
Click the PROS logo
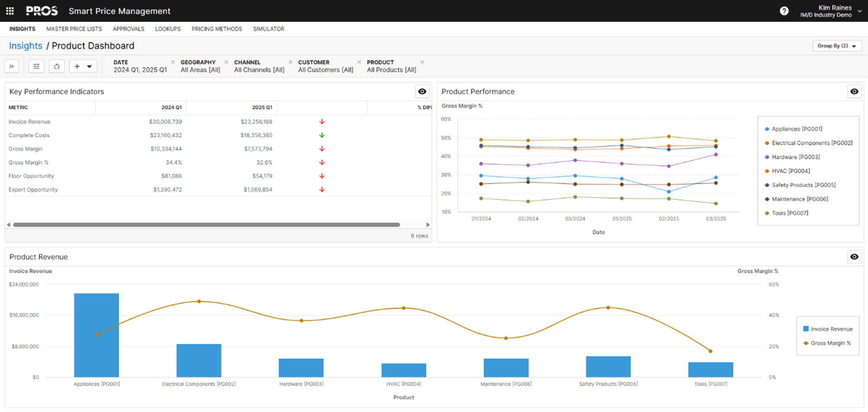(42, 10)
